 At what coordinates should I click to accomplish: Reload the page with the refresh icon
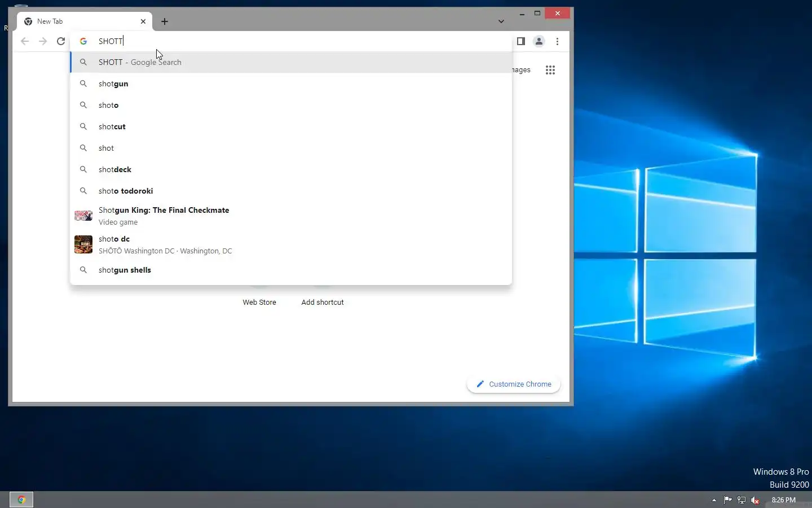pos(61,41)
